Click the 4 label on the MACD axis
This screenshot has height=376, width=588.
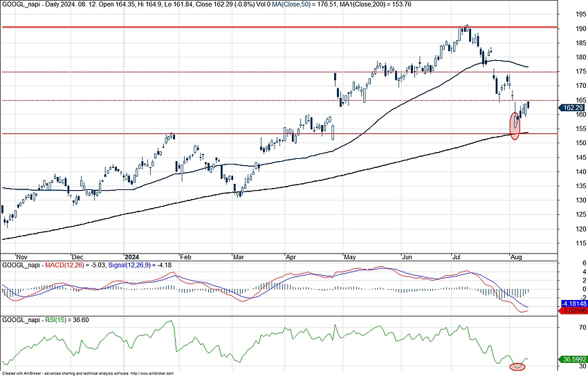pyautogui.click(x=585, y=272)
